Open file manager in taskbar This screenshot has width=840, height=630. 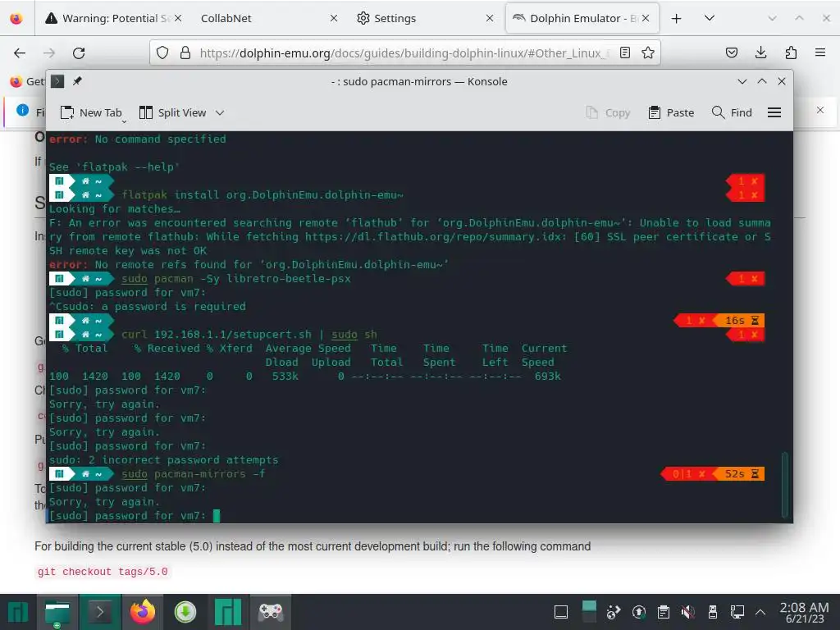click(x=57, y=612)
